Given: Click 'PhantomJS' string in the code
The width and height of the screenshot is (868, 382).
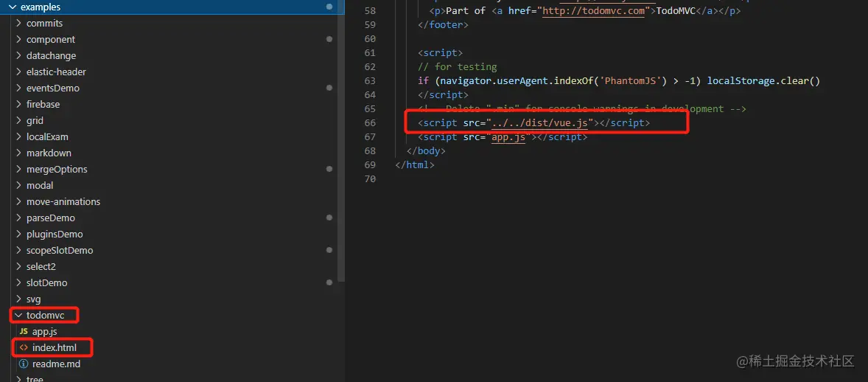Looking at the screenshot, I should (x=633, y=80).
